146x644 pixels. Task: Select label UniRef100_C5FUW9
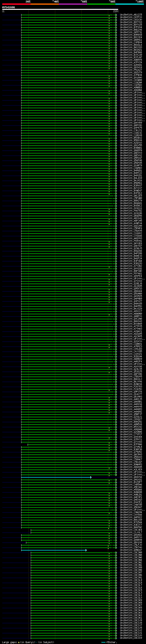[x=131, y=198]
